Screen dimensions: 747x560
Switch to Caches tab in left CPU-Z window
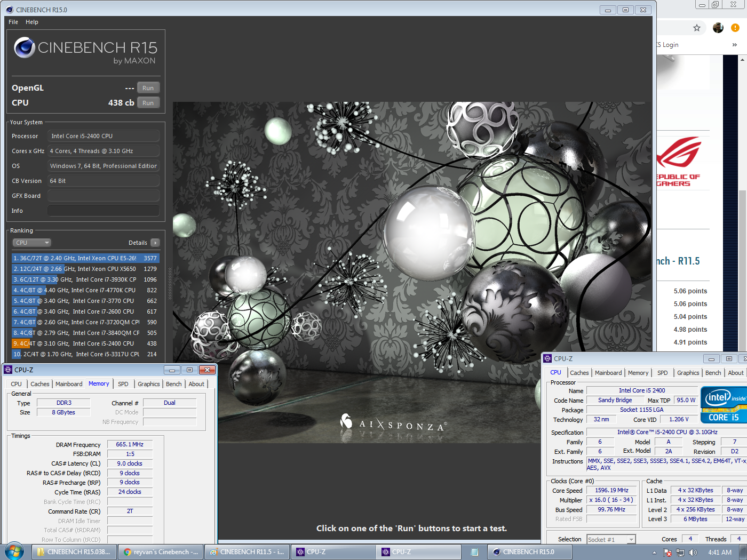(x=40, y=384)
